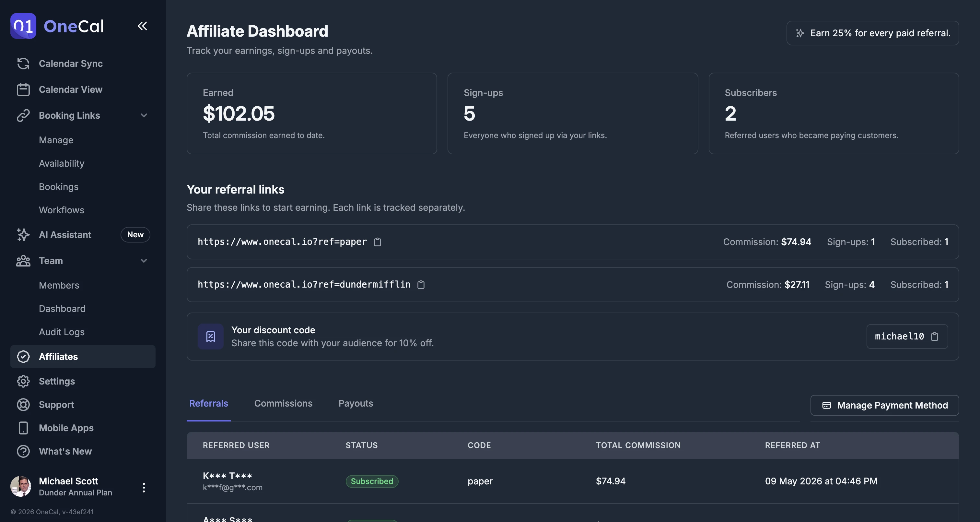
Task: Click the AI Assistant sparkle icon
Action: (x=23, y=234)
